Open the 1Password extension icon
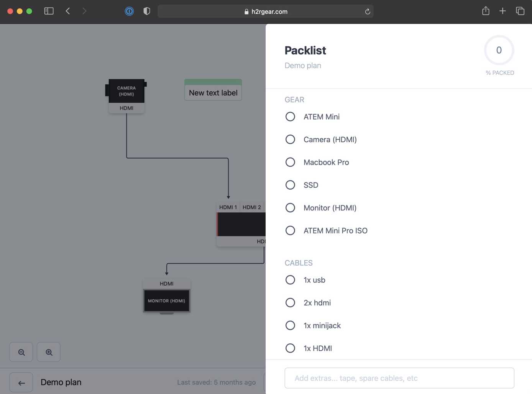This screenshot has width=532, height=394. pyautogui.click(x=130, y=11)
